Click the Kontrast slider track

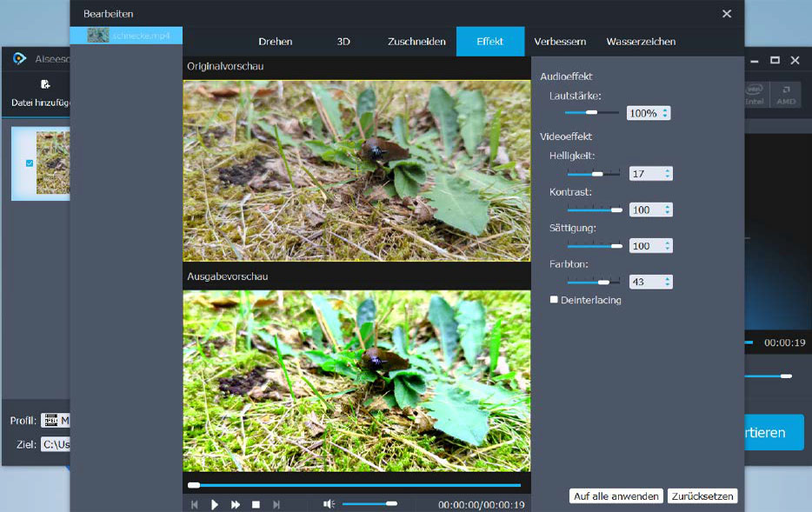[594, 209]
